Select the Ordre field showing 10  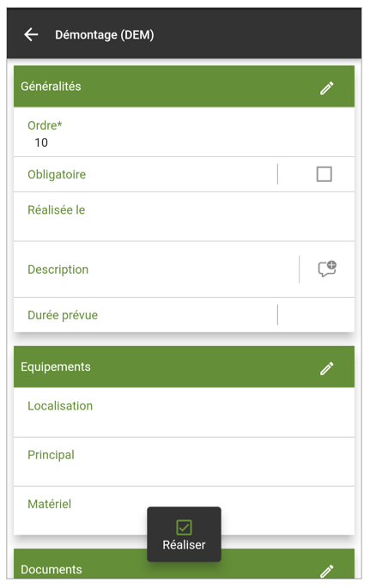pos(184,132)
